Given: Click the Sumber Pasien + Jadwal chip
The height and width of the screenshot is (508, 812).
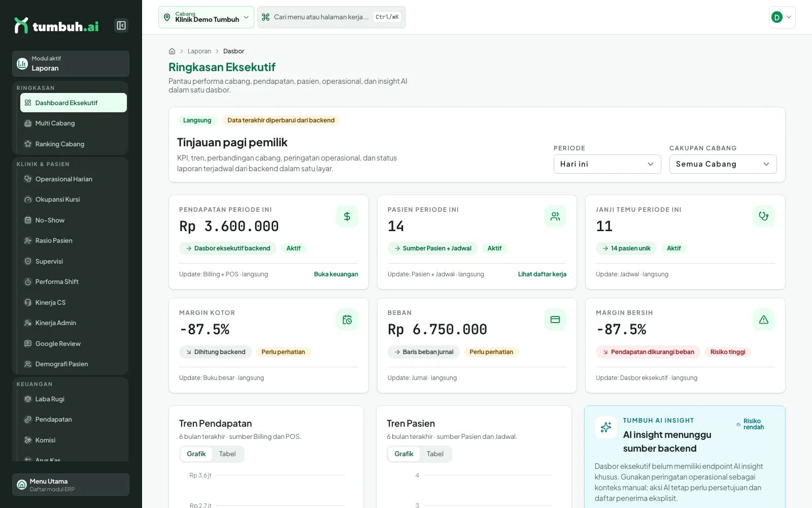Looking at the screenshot, I should [432, 248].
